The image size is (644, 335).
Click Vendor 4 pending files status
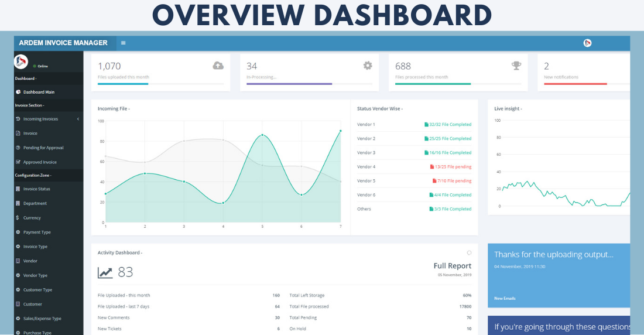451,167
